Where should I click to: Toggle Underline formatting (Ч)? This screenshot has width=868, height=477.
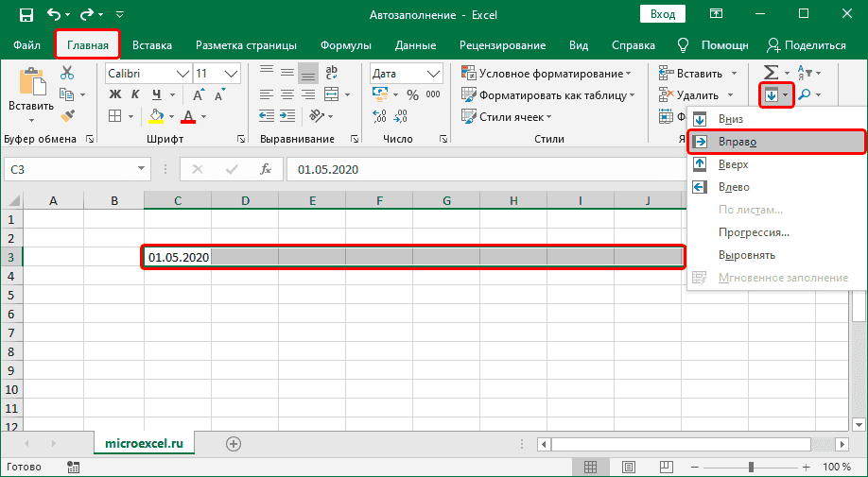pos(157,94)
